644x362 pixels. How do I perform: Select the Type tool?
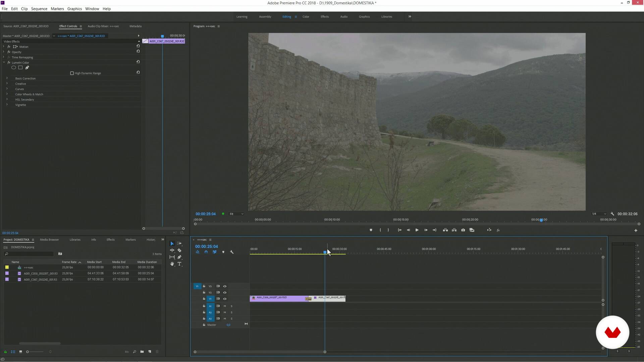(179, 264)
